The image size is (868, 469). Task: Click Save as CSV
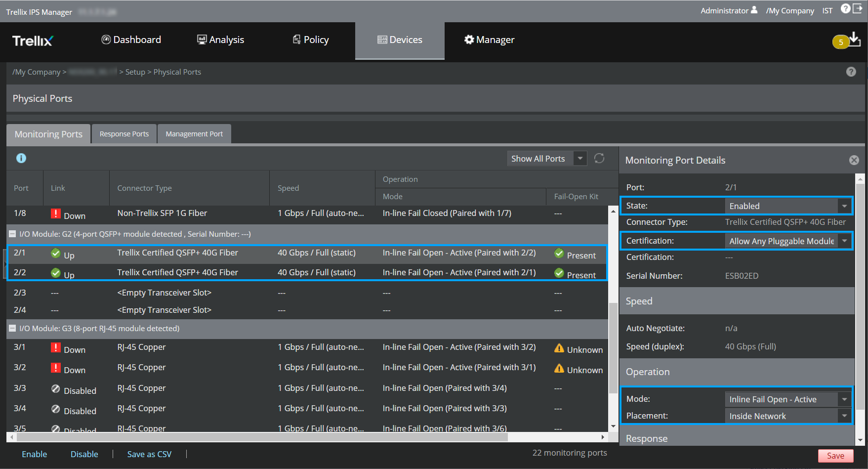click(x=149, y=454)
